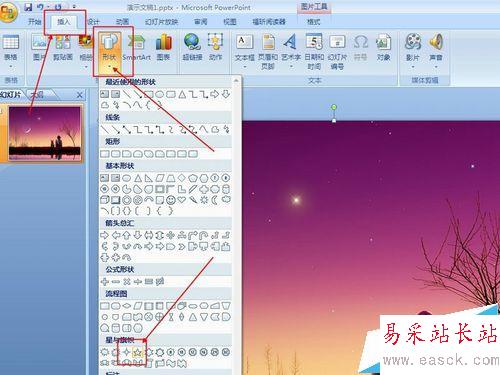Select the plus sign in 公式形状
The width and height of the screenshot is (500, 375).
coord(105,282)
